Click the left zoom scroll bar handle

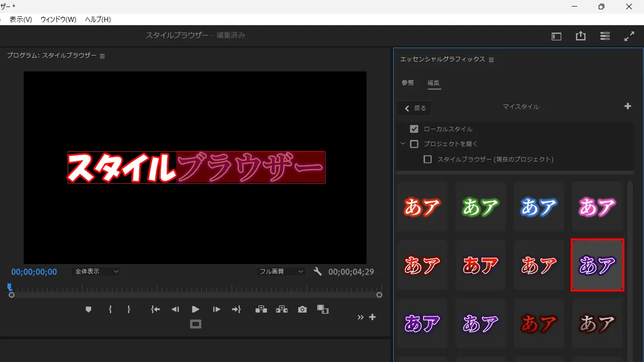12,295
